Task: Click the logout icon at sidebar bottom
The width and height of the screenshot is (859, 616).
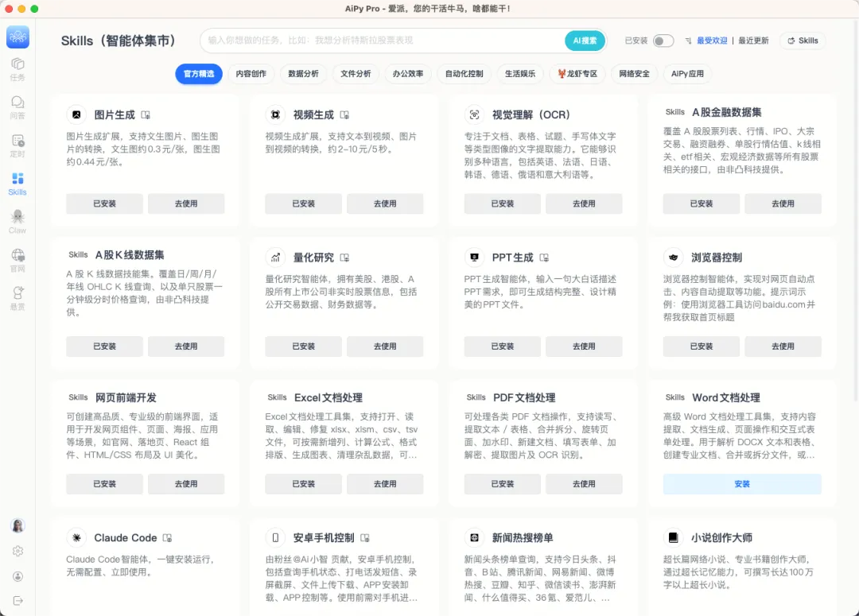Action: (x=17, y=601)
